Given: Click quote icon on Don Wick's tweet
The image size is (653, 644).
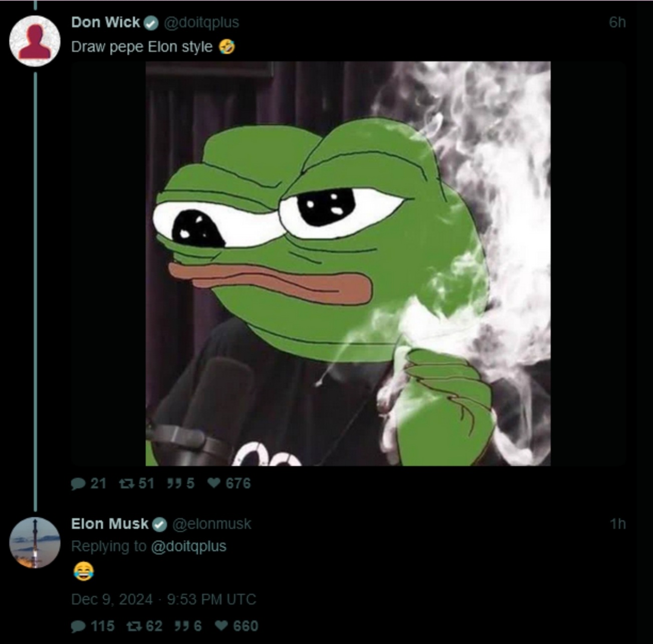Looking at the screenshot, I should click(174, 484).
